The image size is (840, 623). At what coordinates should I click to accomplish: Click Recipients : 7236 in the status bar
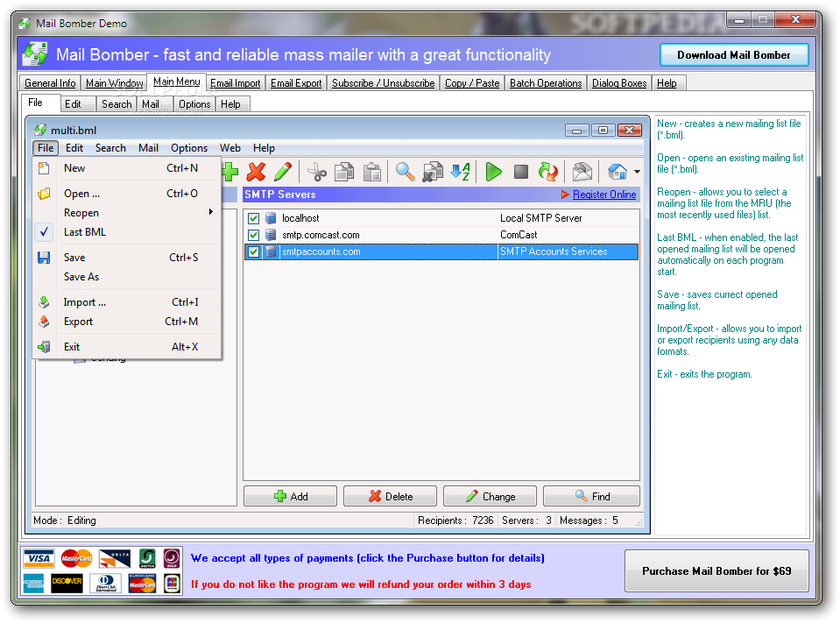tap(455, 520)
